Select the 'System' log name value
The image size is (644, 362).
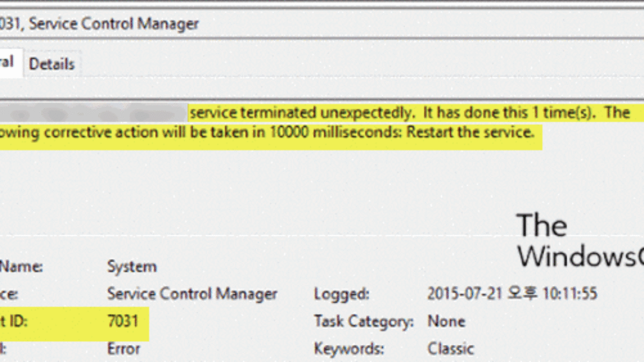point(132,267)
